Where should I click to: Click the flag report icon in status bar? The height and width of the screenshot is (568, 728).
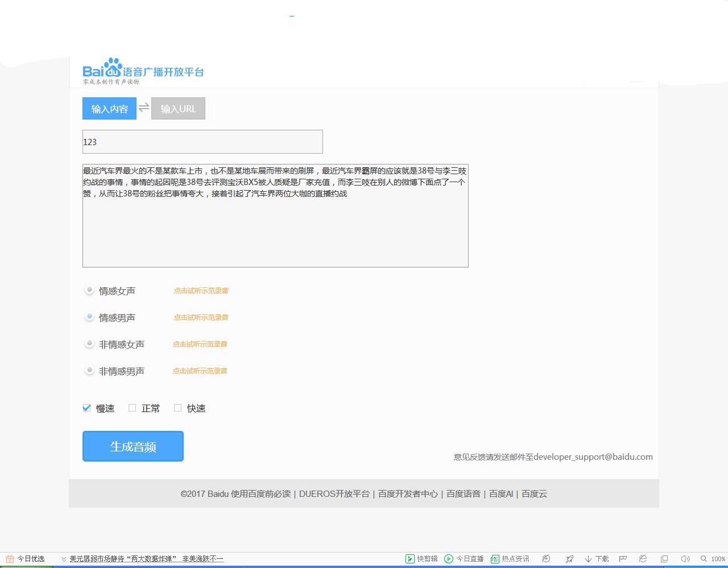pos(622,559)
